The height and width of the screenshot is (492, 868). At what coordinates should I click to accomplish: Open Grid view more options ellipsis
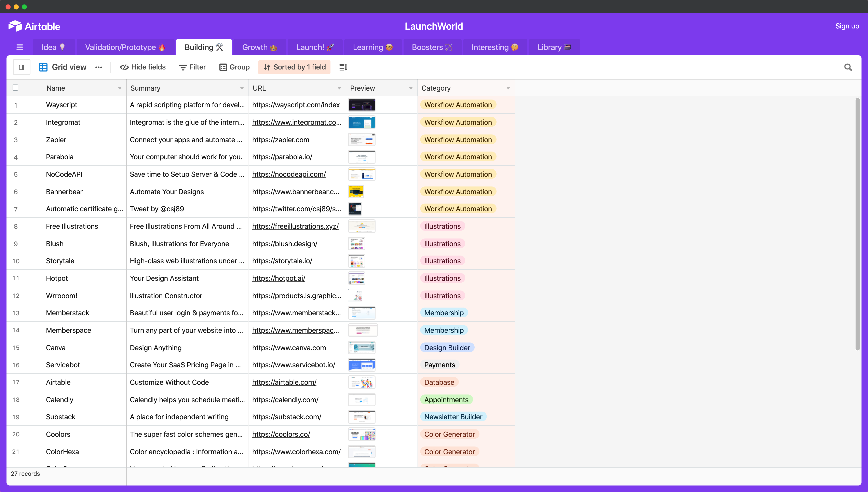coord(99,67)
